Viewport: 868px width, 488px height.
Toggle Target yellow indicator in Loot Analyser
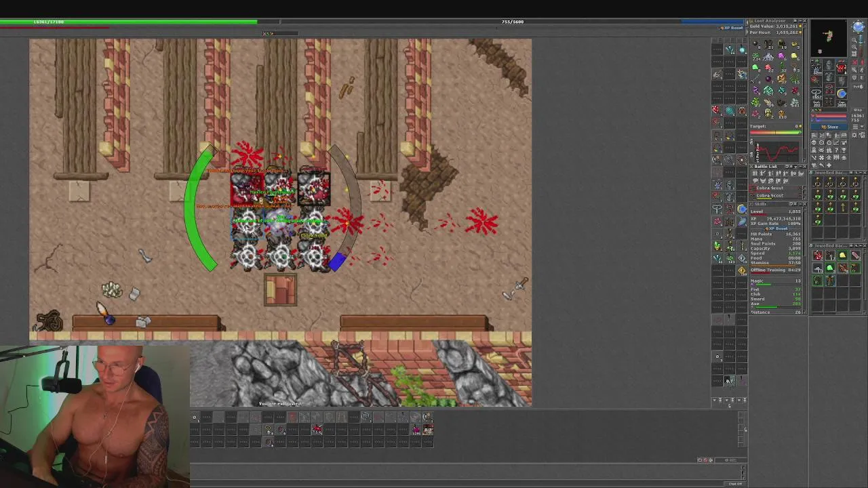point(800,126)
